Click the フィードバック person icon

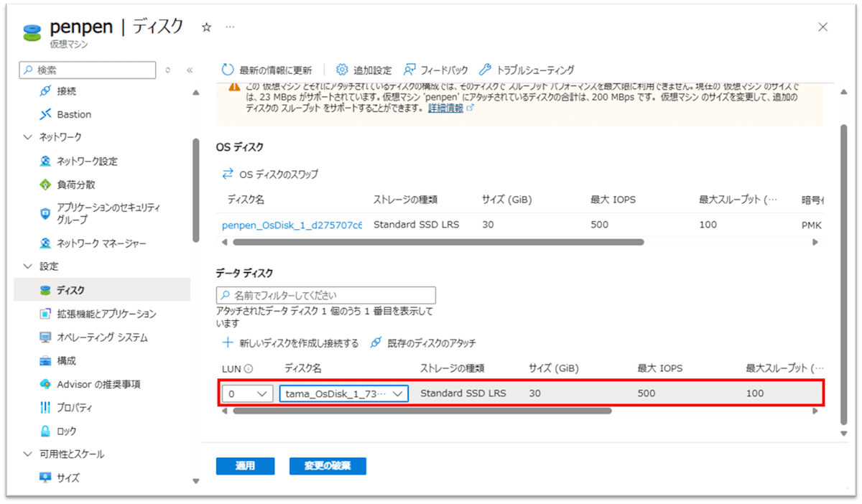tap(409, 70)
